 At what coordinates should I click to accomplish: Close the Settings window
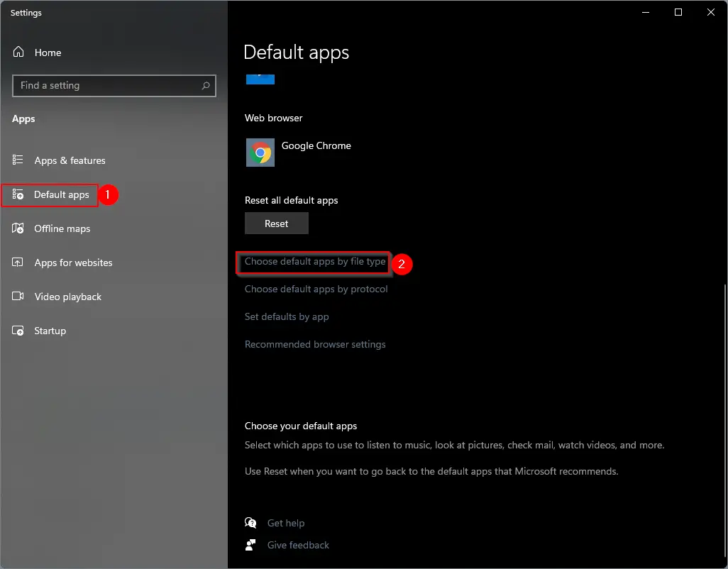point(711,13)
